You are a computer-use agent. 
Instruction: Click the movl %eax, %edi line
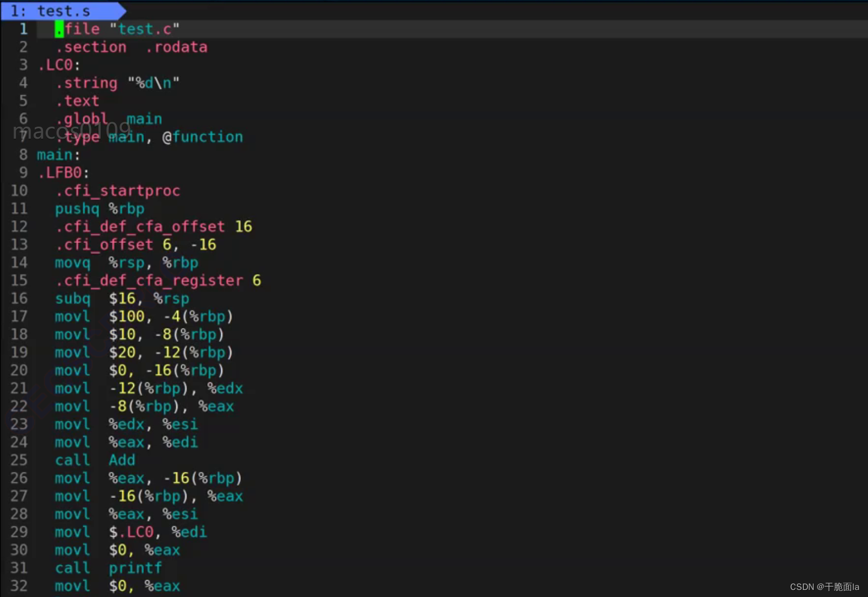point(126,441)
